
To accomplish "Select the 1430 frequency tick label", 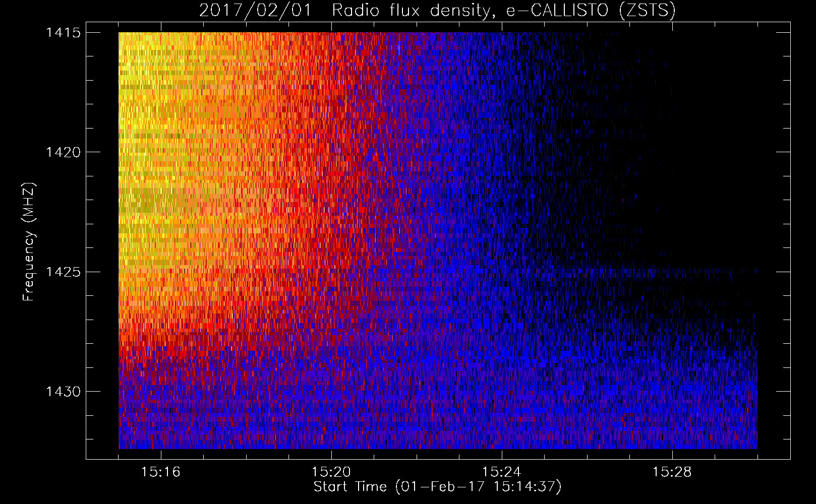I will [63, 392].
